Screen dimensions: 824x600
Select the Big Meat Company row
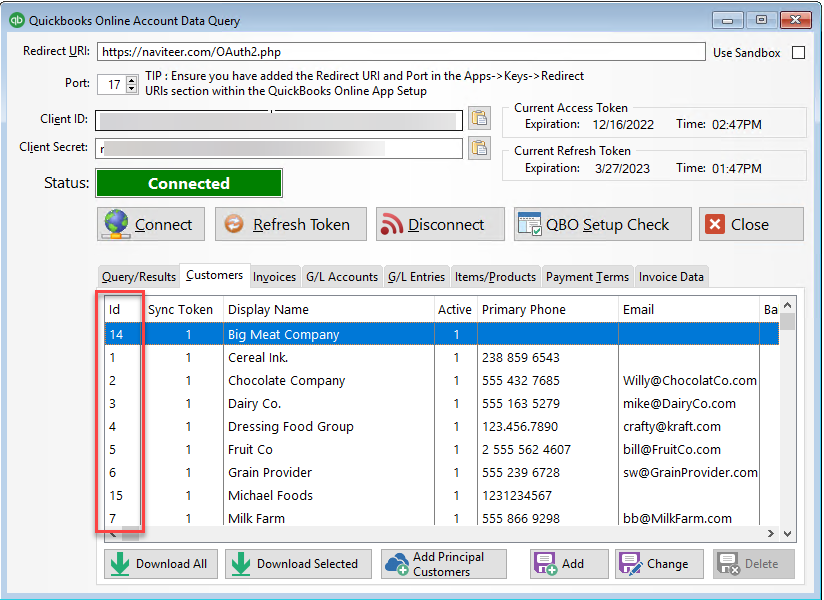coord(441,335)
